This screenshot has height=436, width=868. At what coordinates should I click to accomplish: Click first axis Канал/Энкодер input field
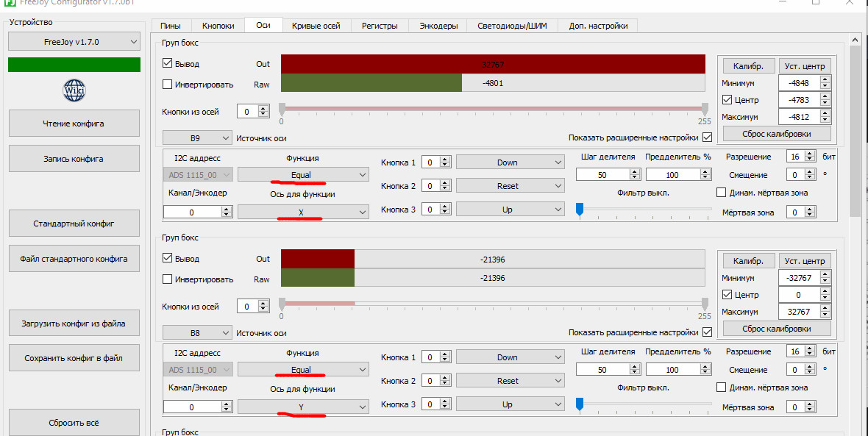tap(192, 212)
